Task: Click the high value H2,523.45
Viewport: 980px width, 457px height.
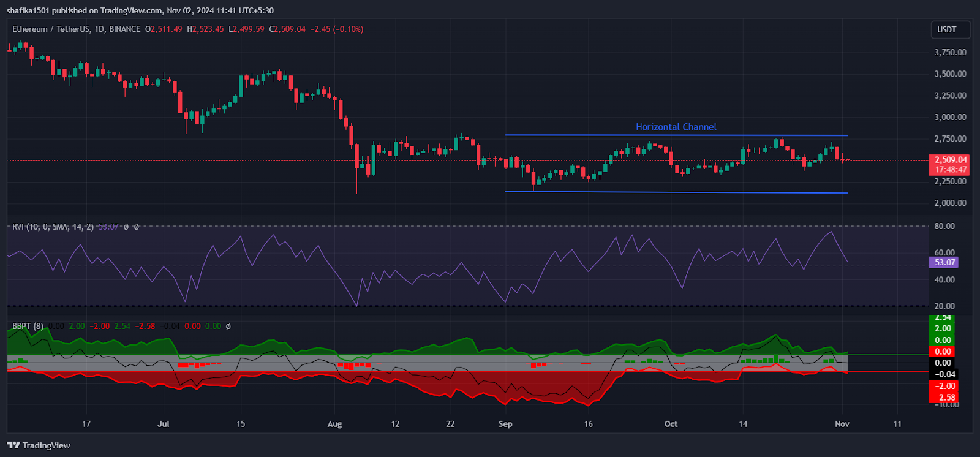Action: (205, 29)
